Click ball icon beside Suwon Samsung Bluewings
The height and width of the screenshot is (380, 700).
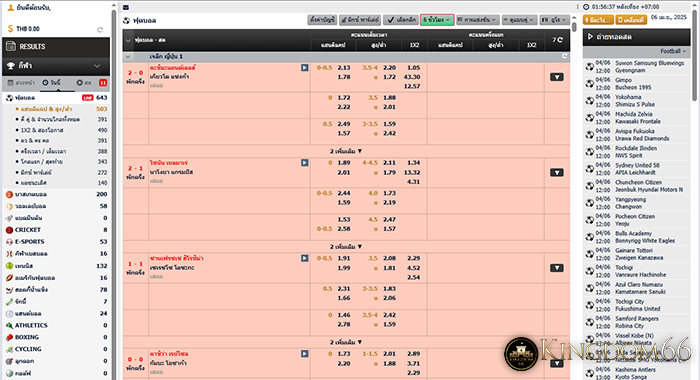tap(590, 67)
